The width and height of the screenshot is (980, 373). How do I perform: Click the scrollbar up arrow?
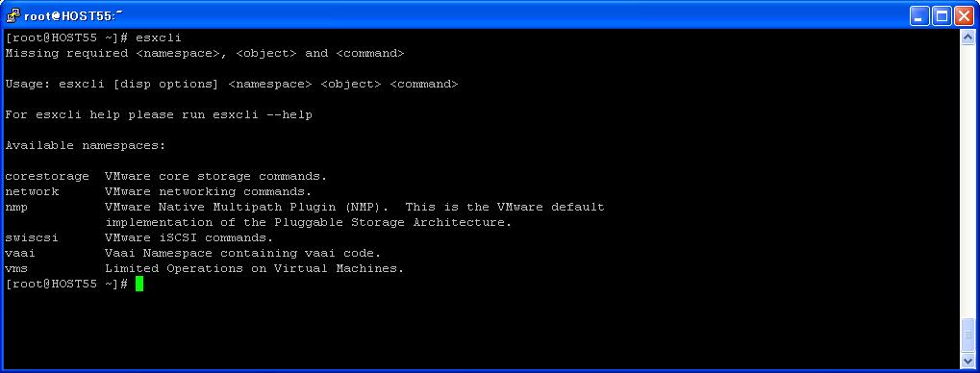point(967,37)
